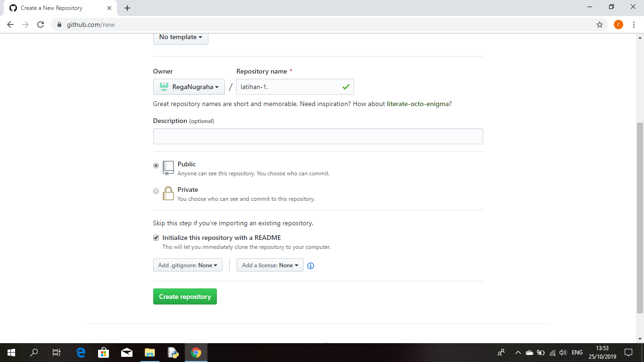Viewport: 644px width, 362px height.
Task: Launch Microsoft Edge from taskbar
Action: click(81, 353)
